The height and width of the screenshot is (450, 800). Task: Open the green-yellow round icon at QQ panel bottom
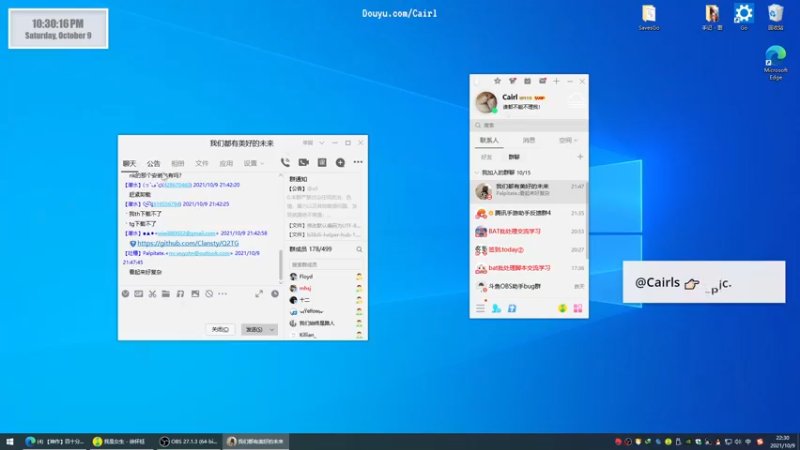(x=562, y=309)
